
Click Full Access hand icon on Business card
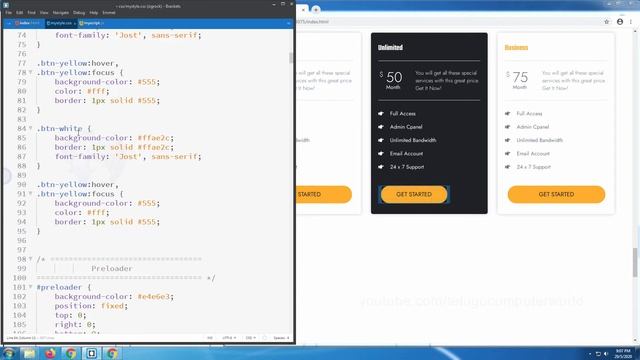pos(507,113)
